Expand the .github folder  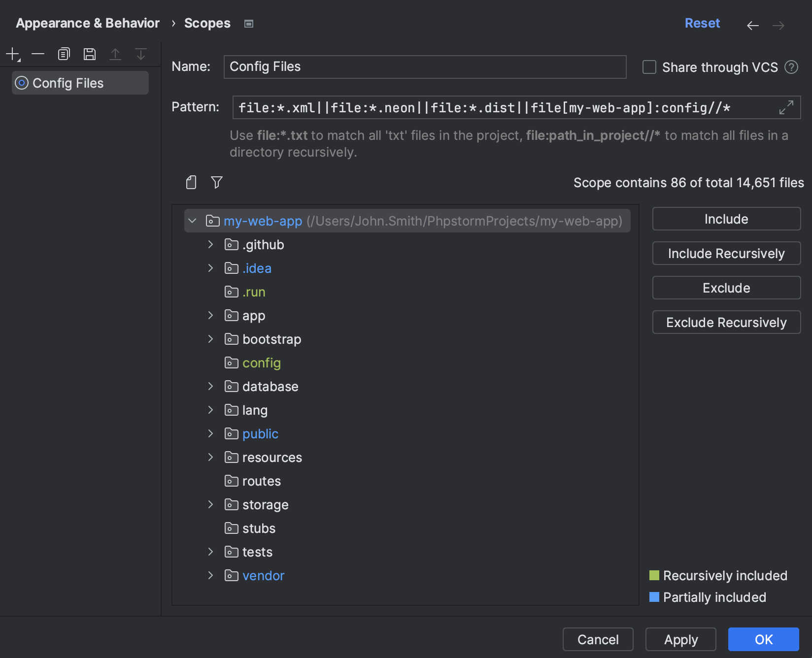[x=211, y=244]
